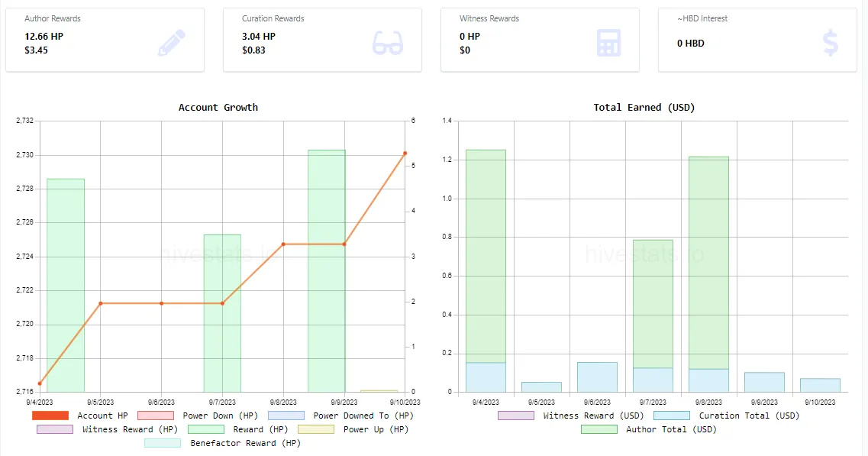Toggle Author Total (USD) legend swatch
Image resolution: width=868 pixels, height=456 pixels.
point(599,429)
